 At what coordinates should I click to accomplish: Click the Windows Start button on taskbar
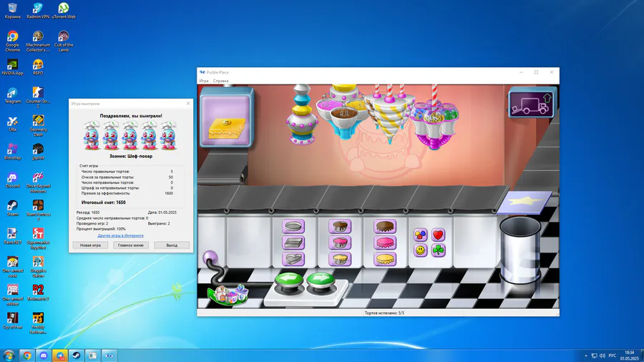[9, 356]
